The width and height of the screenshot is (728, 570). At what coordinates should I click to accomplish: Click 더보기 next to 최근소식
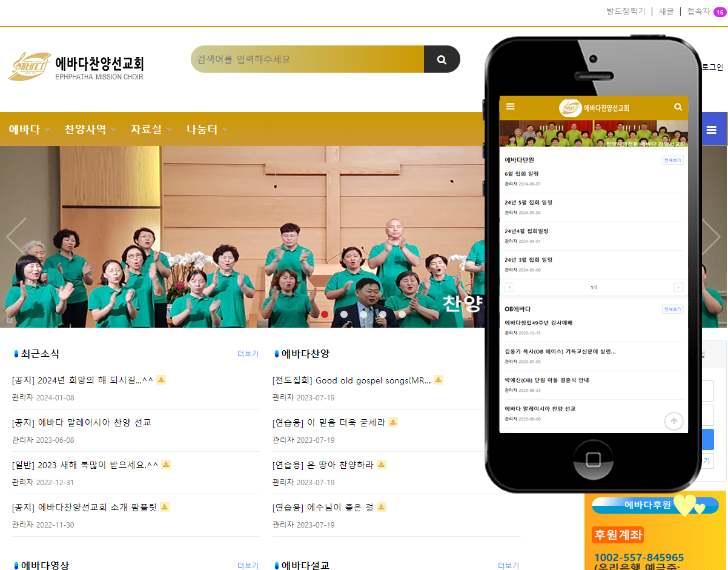pos(248,354)
